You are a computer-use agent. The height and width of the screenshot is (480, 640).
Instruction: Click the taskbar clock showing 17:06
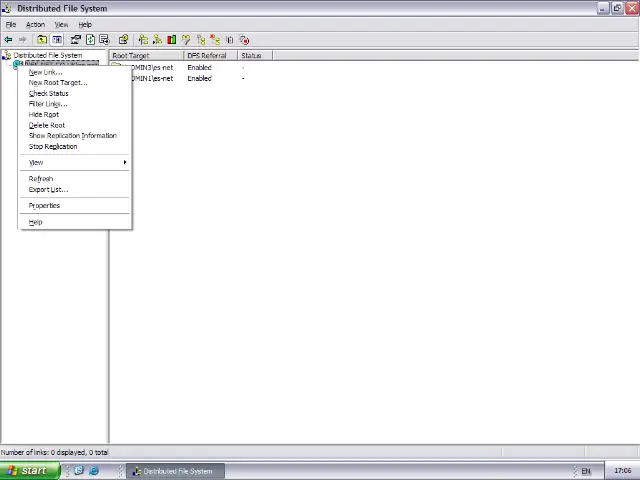click(622, 471)
